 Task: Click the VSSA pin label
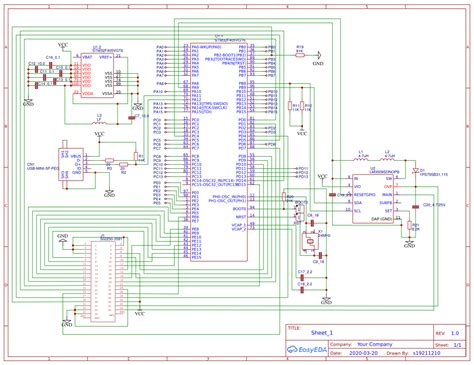point(107,94)
